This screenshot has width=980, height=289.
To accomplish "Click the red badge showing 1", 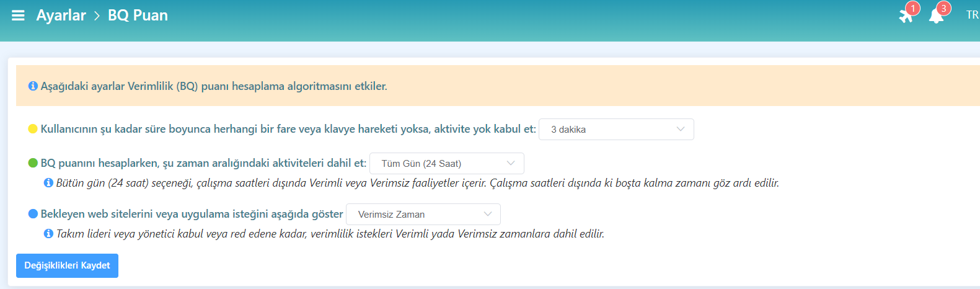I will click(x=913, y=8).
